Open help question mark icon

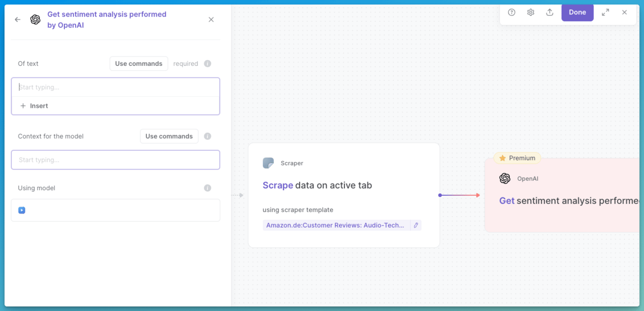pyautogui.click(x=511, y=12)
